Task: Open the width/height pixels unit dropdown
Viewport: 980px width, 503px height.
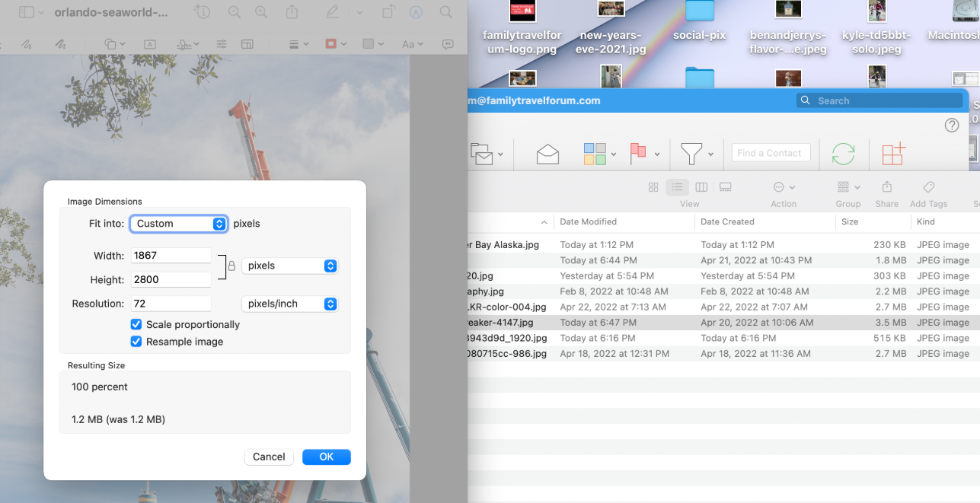Action: tap(289, 266)
